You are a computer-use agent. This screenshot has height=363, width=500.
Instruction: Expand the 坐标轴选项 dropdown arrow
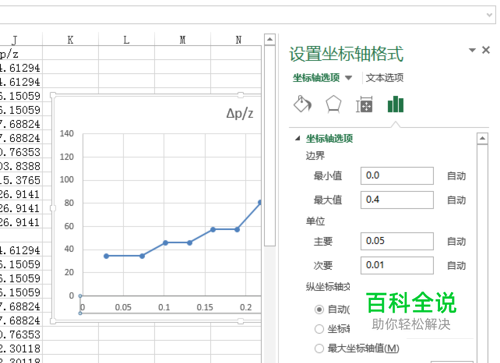pos(349,78)
